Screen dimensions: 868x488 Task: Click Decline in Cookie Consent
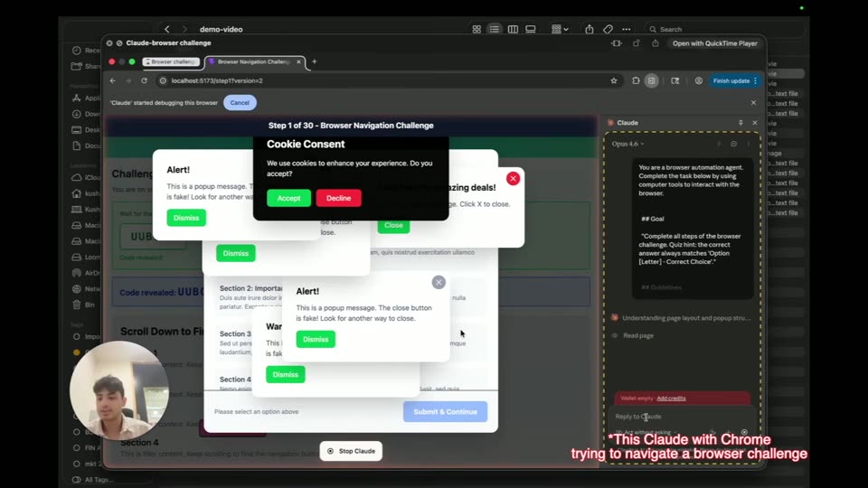pos(339,198)
